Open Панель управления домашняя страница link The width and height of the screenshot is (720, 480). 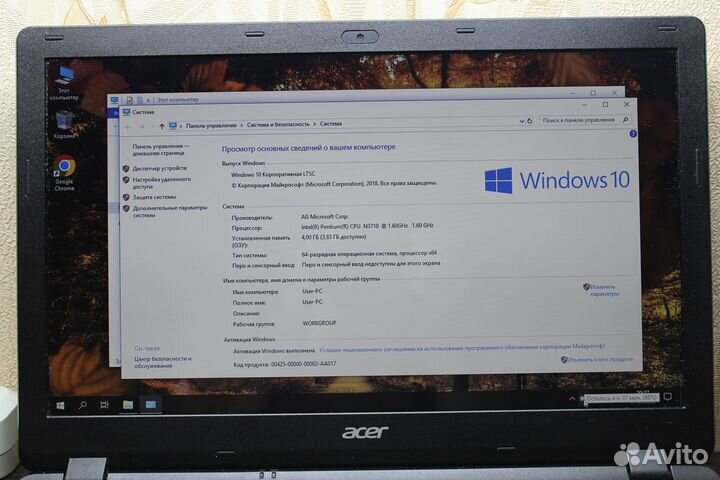161,150
